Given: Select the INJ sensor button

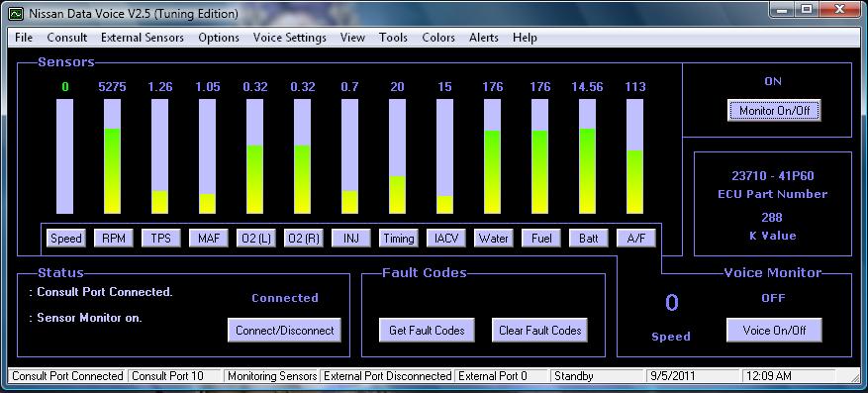Looking at the screenshot, I should click(351, 239).
